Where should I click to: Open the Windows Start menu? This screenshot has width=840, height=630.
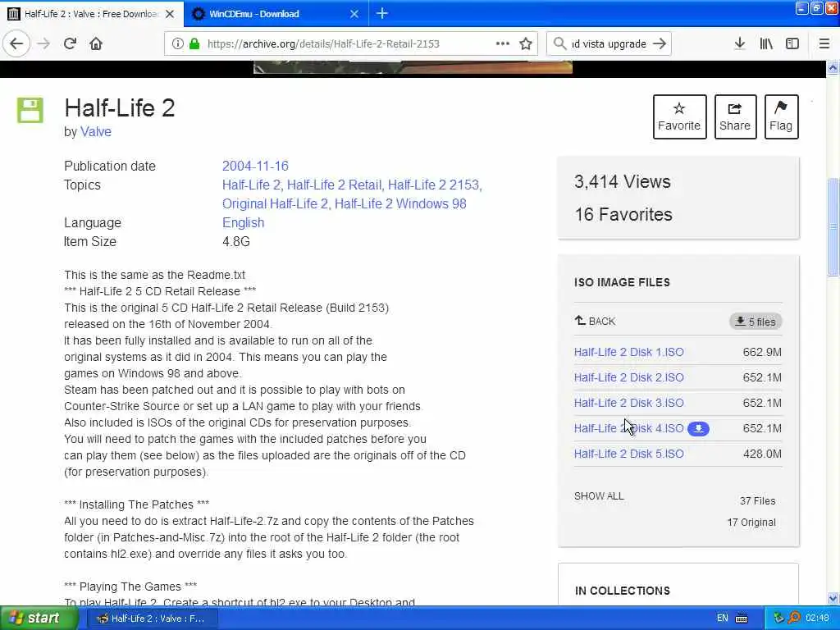[x=38, y=618]
